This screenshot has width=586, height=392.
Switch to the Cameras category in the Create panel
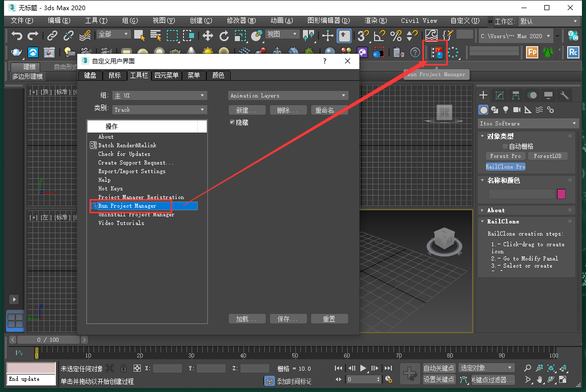pos(517,110)
